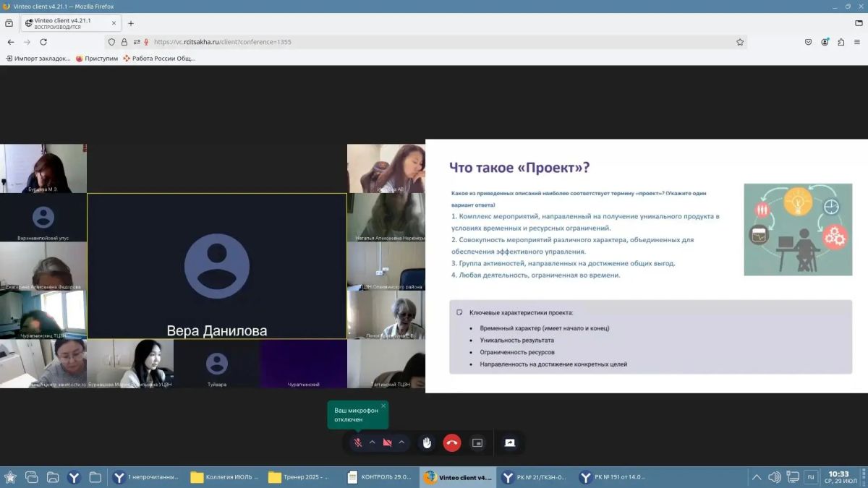Switch to '1 непрочитанны...' taskbar window

point(145,477)
